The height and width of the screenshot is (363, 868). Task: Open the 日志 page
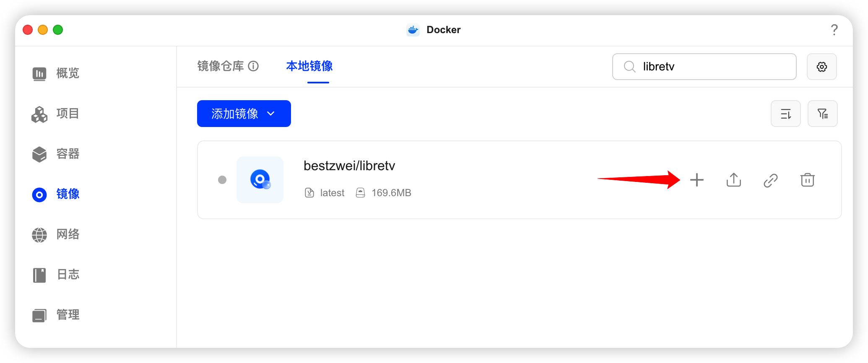(x=56, y=275)
